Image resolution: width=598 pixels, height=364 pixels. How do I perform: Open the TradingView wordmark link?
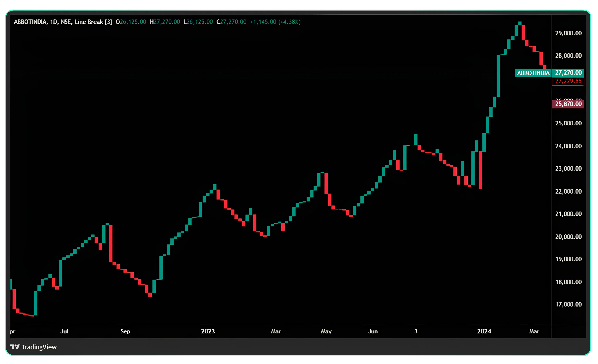[x=39, y=347]
